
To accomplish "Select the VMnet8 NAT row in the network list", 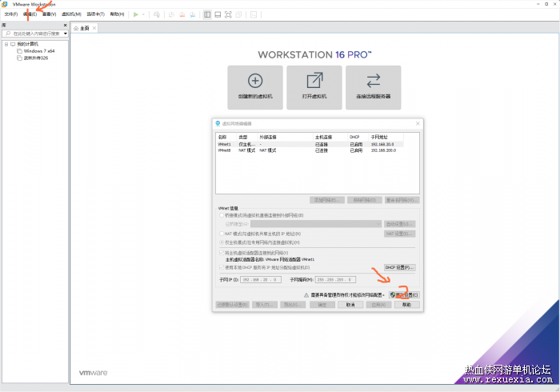I will (x=310, y=150).
